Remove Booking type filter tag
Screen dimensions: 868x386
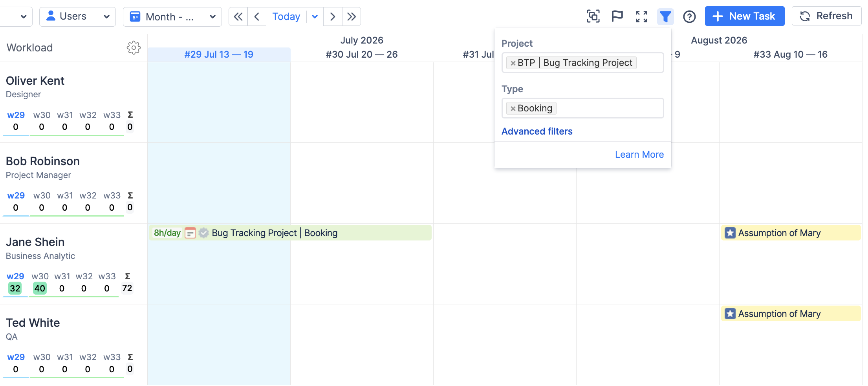(513, 108)
